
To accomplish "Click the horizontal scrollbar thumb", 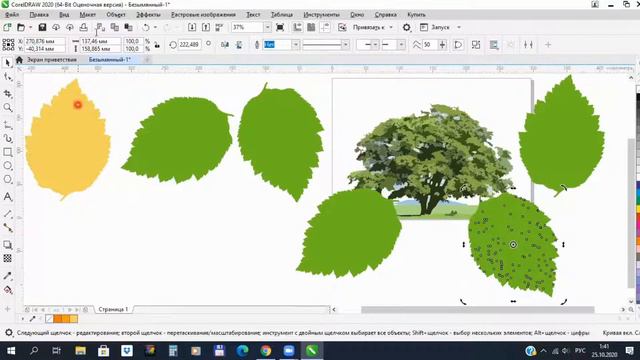I will 478,310.
